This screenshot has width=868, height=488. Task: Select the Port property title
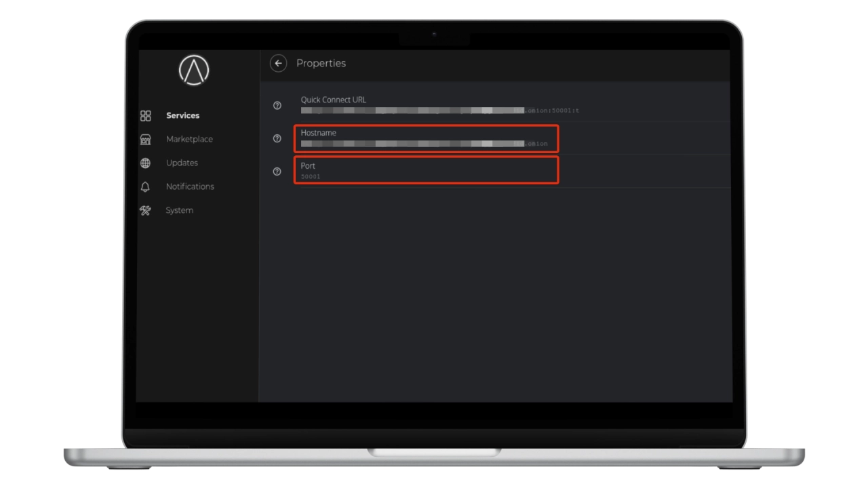(308, 166)
